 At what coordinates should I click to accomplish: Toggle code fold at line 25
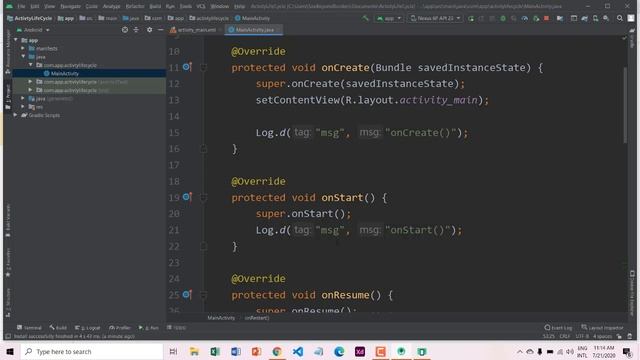point(203,295)
